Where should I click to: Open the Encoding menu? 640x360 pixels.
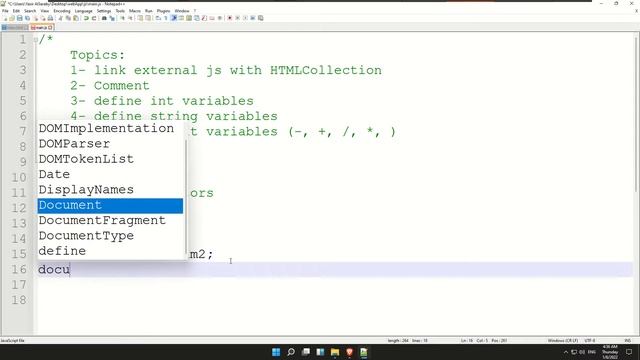pos(62,11)
